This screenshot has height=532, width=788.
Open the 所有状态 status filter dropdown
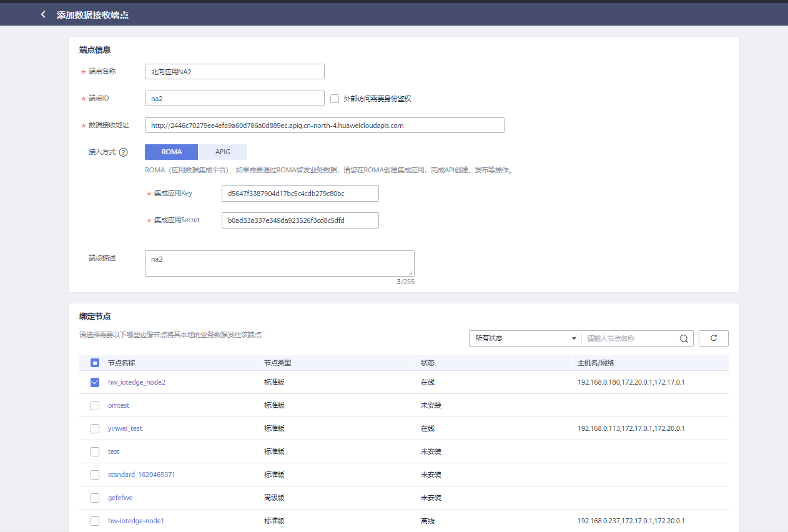[525, 338]
